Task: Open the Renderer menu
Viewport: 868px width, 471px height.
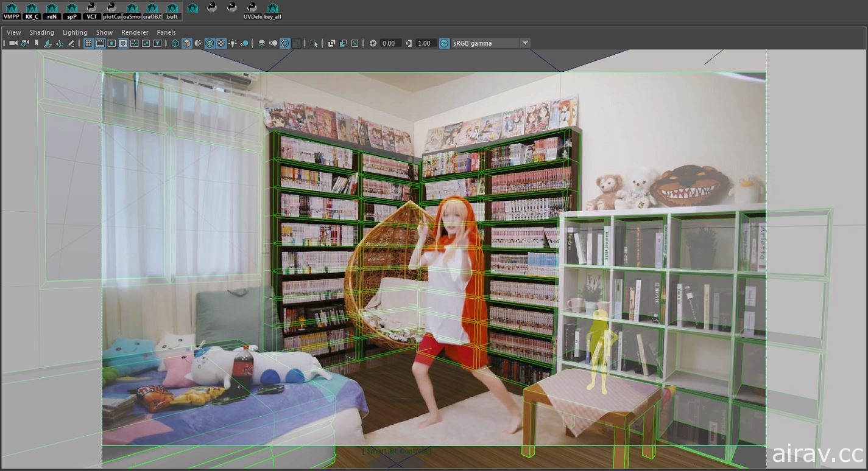Action: (x=135, y=32)
